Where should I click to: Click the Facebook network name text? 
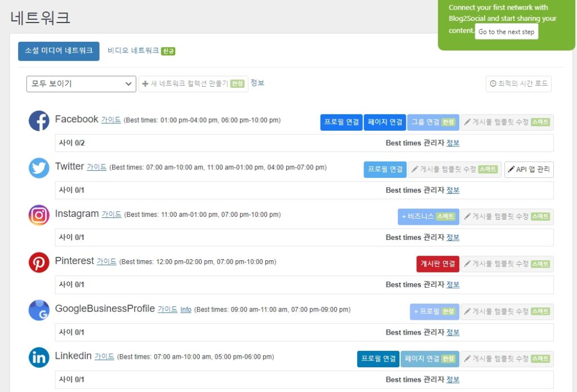point(77,119)
